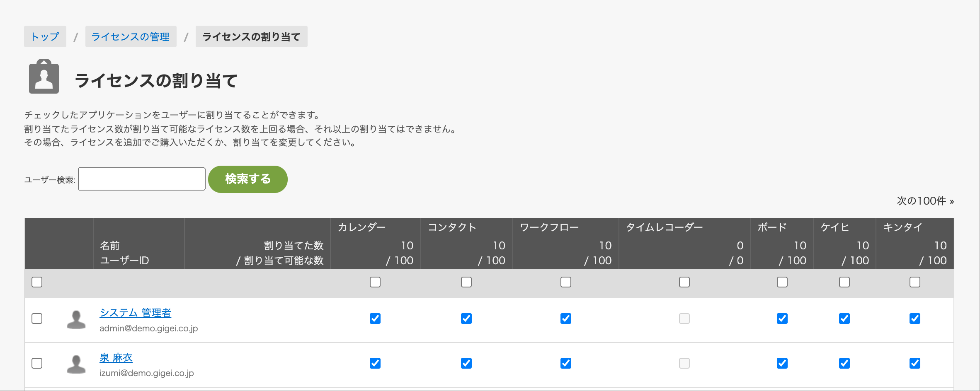Open 泉 麻衣 user profile link
Screen dimensions: 980x391
click(x=116, y=357)
